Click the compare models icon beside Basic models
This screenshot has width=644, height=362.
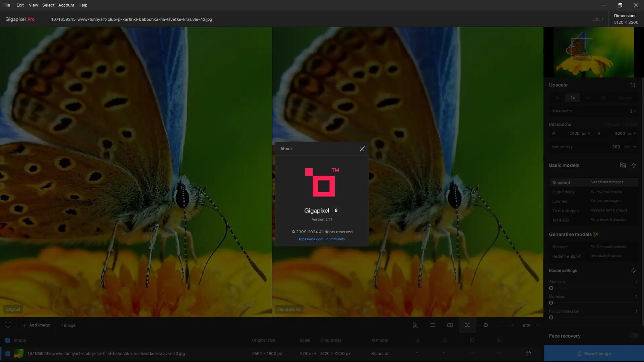[623, 165]
